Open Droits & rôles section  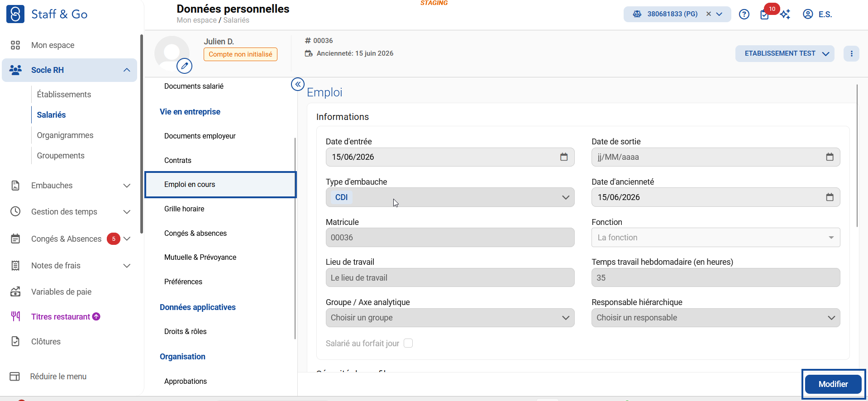[185, 331]
